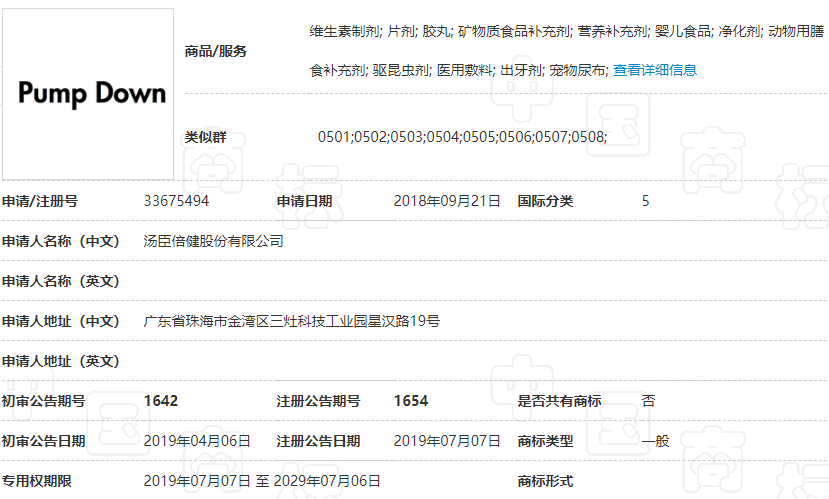The height and width of the screenshot is (499, 829).
Task: Select goods text starting with 维生素制剂
Action: 567,32
